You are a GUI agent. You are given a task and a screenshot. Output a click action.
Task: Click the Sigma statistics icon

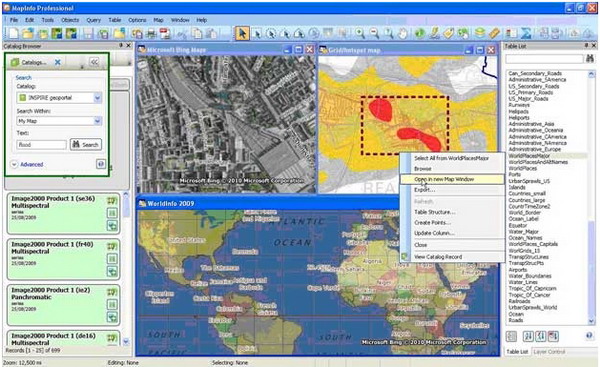(x=526, y=34)
